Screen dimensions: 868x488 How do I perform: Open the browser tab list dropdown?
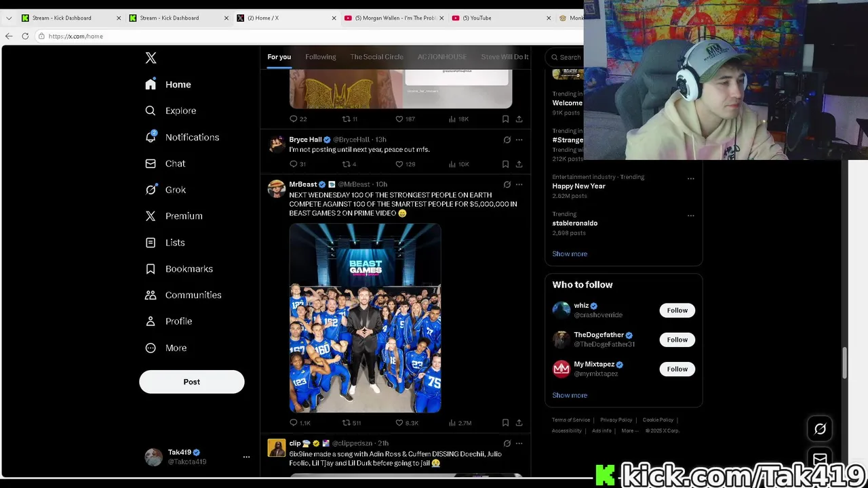pyautogui.click(x=9, y=18)
